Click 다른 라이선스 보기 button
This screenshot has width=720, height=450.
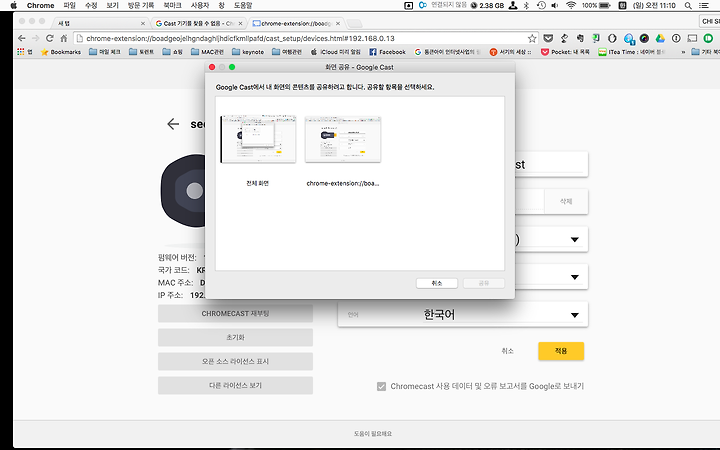coord(235,385)
